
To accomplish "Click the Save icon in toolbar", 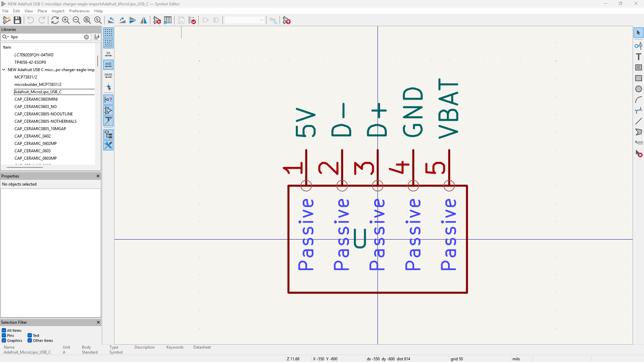I will click(17, 20).
